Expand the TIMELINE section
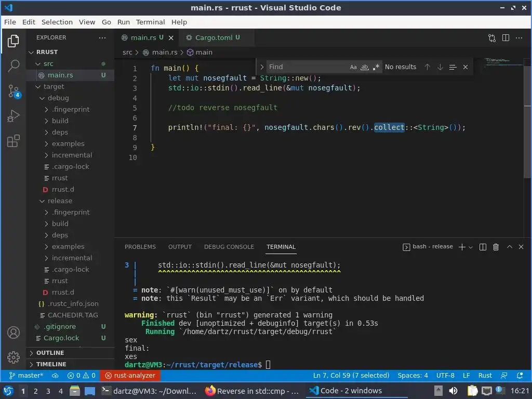Screen dimensions: 532x399 71,364
